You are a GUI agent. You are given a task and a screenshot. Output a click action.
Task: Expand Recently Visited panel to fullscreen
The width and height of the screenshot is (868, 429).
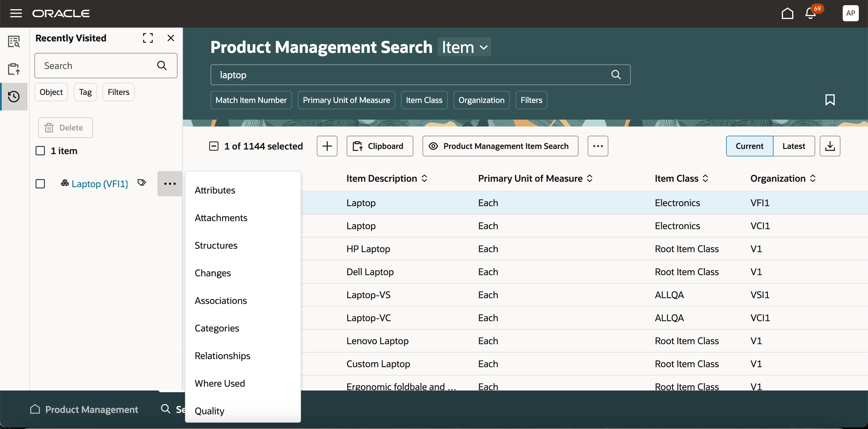pos(148,38)
